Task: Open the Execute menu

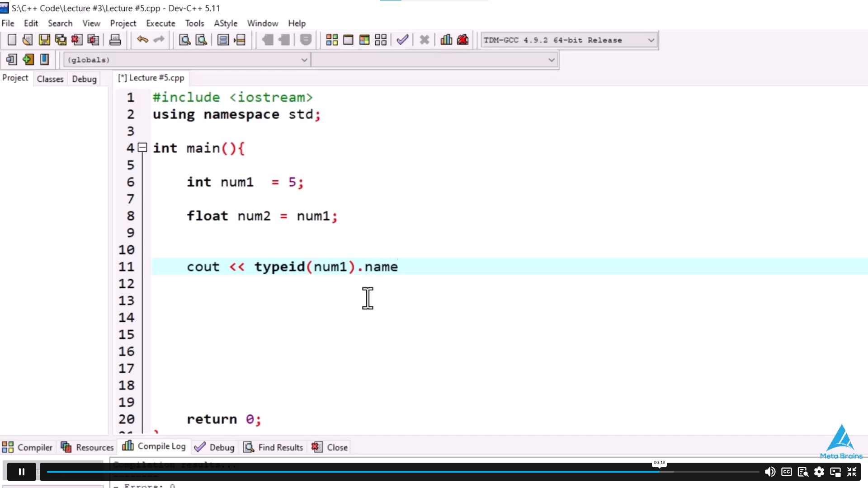Action: 160,23
